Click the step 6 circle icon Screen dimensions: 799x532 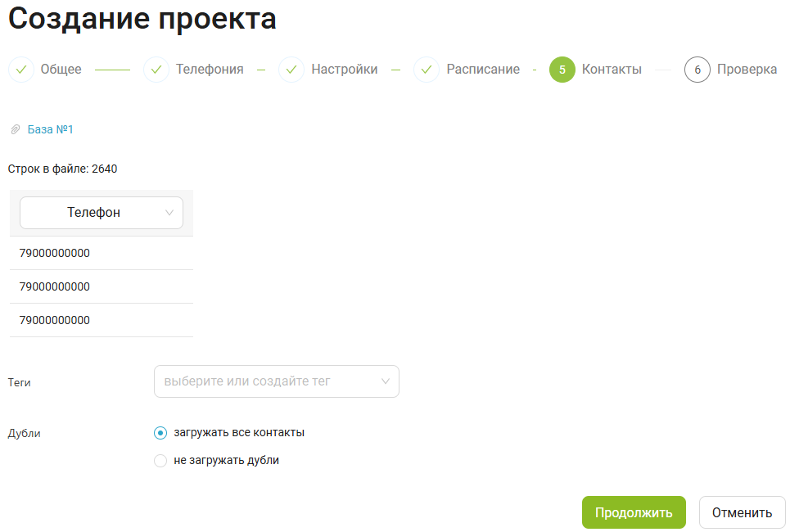[697, 70]
